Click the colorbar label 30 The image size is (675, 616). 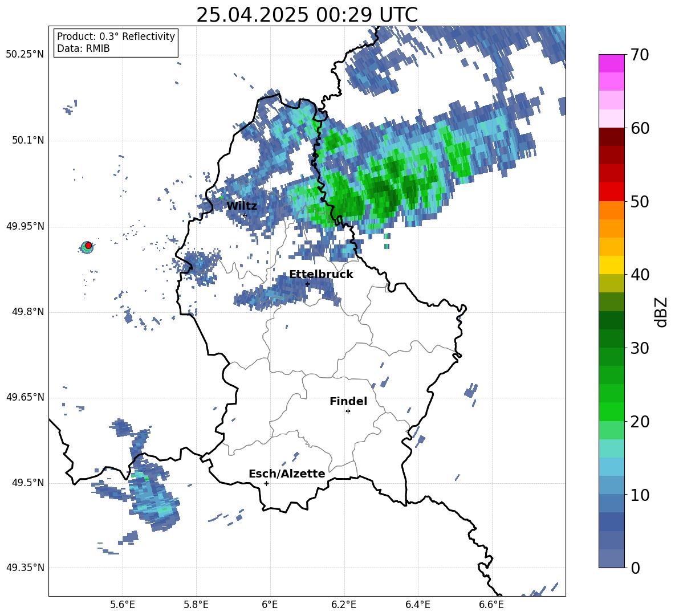[x=640, y=348]
